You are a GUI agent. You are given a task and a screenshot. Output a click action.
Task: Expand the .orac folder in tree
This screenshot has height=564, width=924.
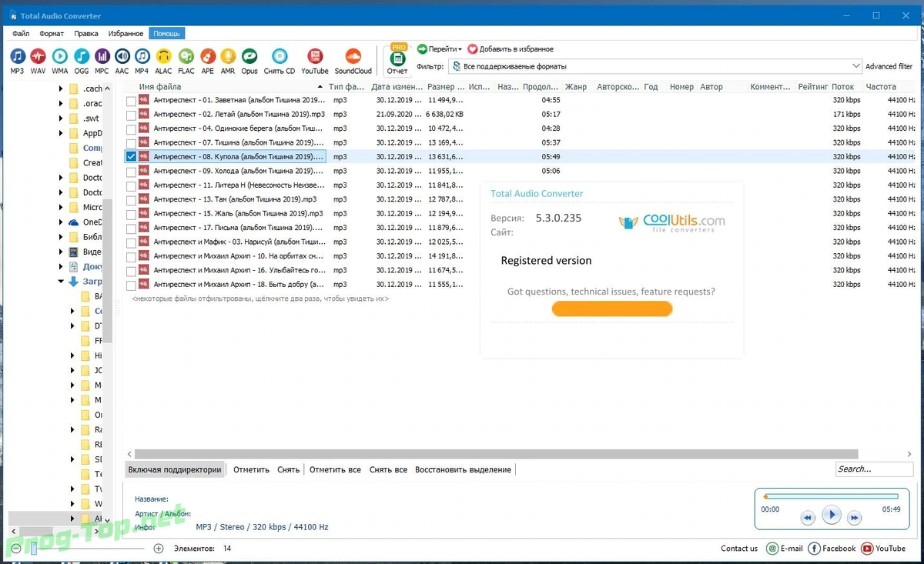click(62, 104)
